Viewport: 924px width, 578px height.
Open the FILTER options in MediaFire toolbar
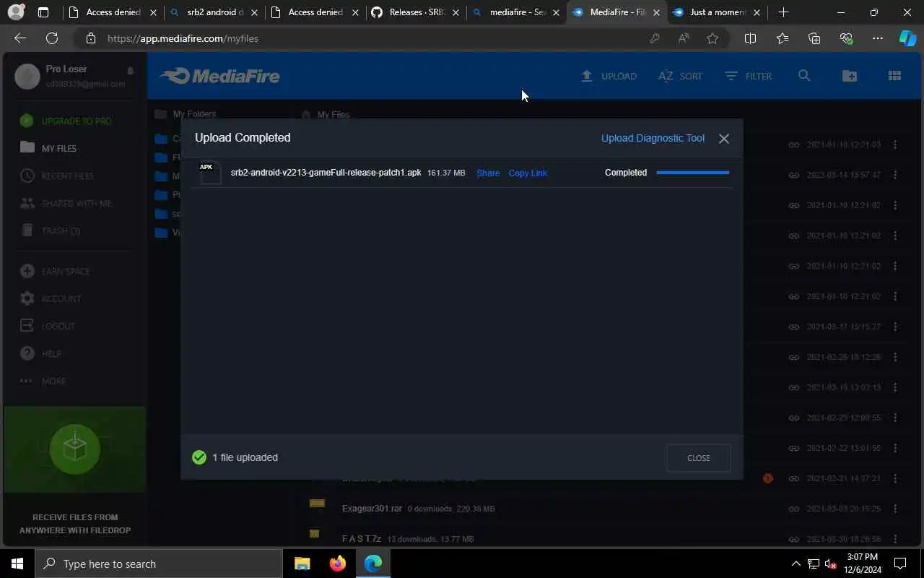pos(749,76)
